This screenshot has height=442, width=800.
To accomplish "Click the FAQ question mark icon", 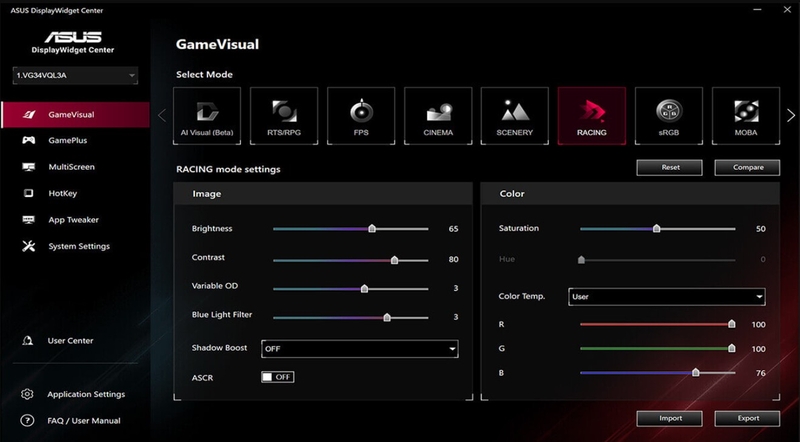I will [27, 421].
